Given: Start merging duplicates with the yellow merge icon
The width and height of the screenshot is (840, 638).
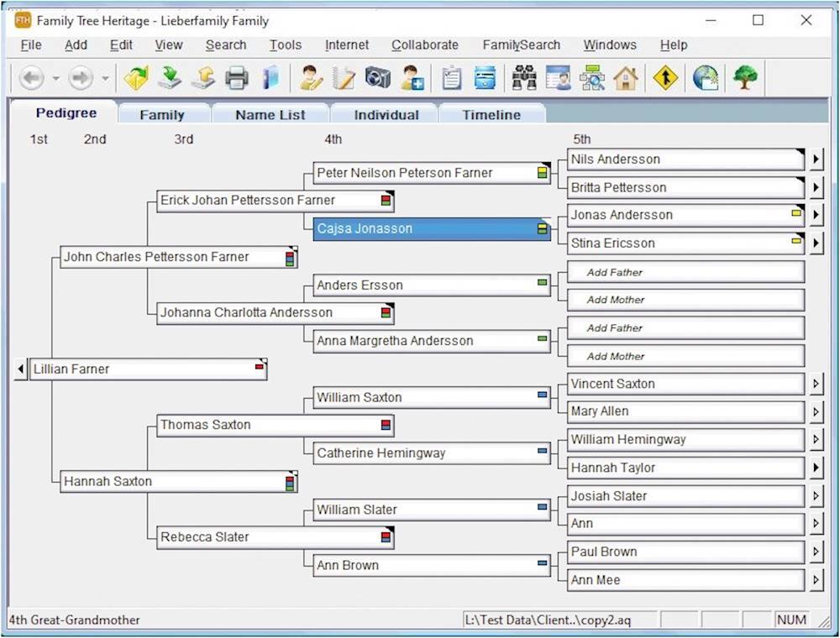Looking at the screenshot, I should pos(665,78).
